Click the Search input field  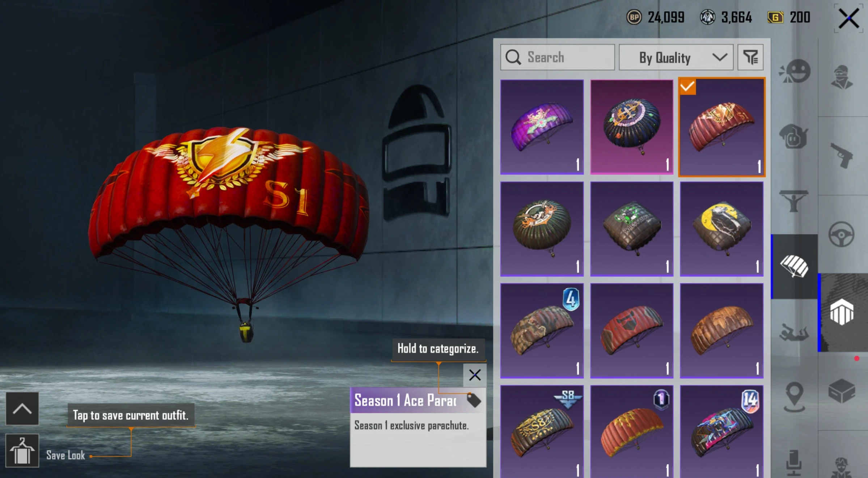558,57
